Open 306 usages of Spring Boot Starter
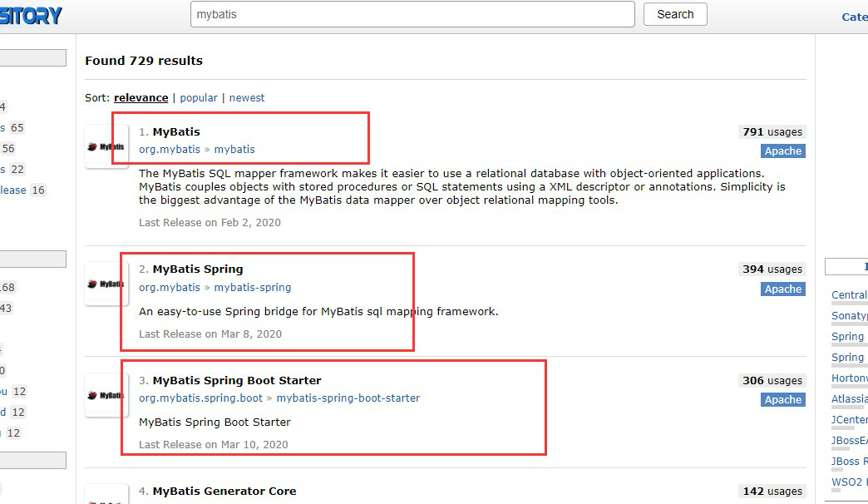Image resolution: width=868 pixels, height=504 pixels. click(772, 380)
